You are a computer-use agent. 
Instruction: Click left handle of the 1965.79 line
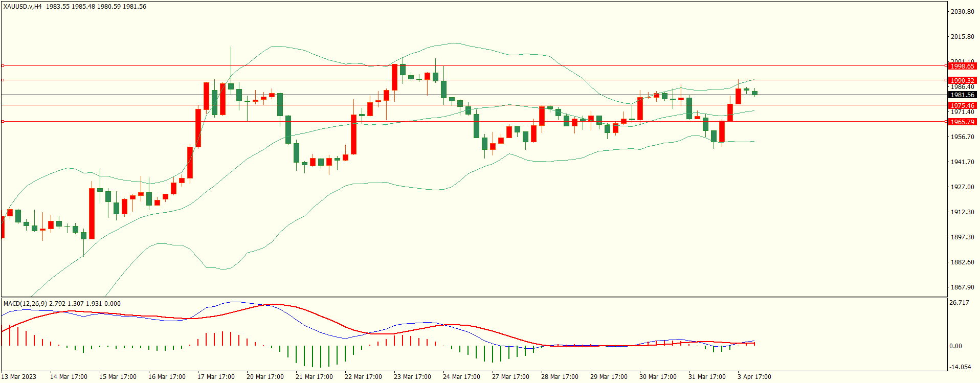pyautogui.click(x=3, y=121)
